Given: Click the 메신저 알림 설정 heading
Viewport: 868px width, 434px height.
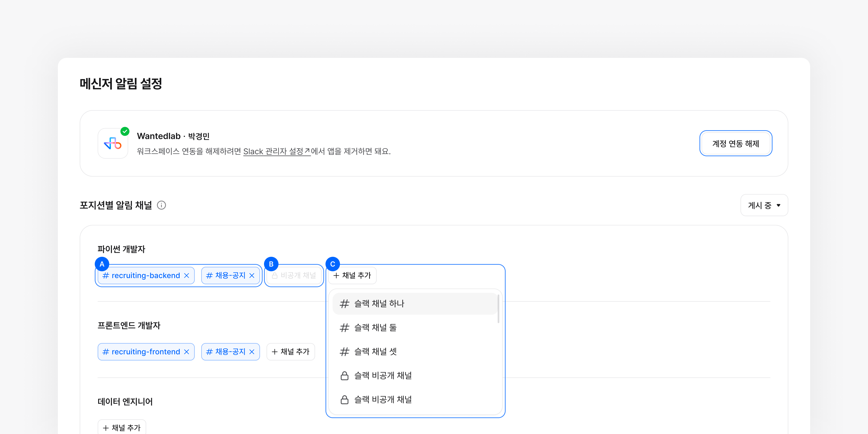Looking at the screenshot, I should point(121,84).
